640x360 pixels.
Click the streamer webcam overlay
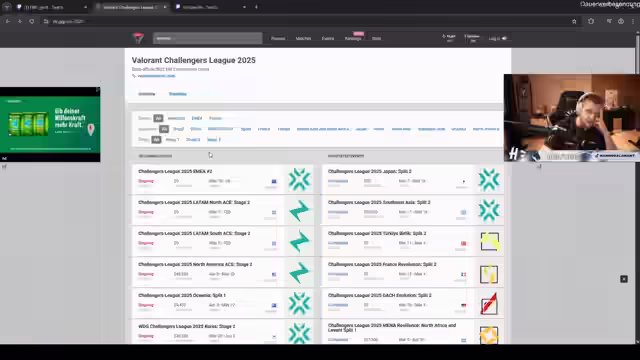(x=572, y=118)
